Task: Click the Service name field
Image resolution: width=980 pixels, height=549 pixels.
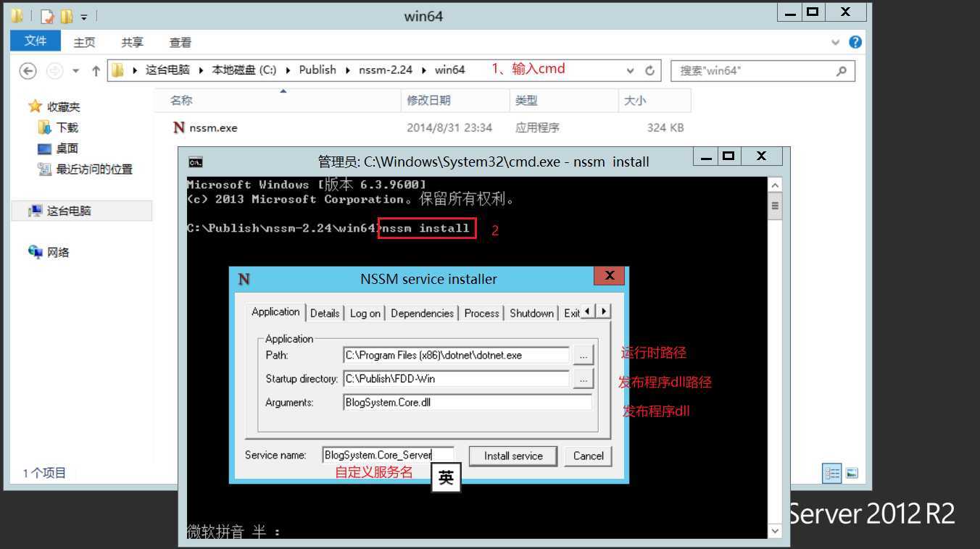Action: click(388, 455)
